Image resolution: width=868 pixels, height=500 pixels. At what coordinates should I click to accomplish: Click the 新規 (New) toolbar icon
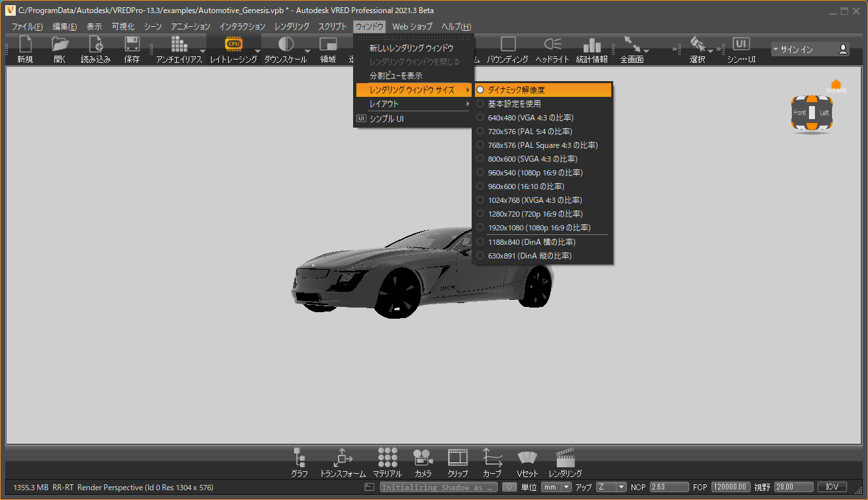[x=26, y=45]
